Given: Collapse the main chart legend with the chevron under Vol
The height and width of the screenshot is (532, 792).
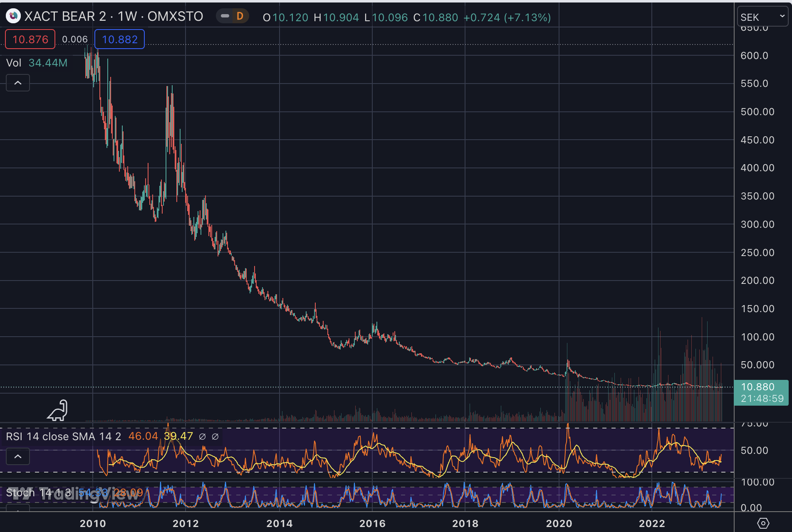Looking at the screenshot, I should point(18,83).
